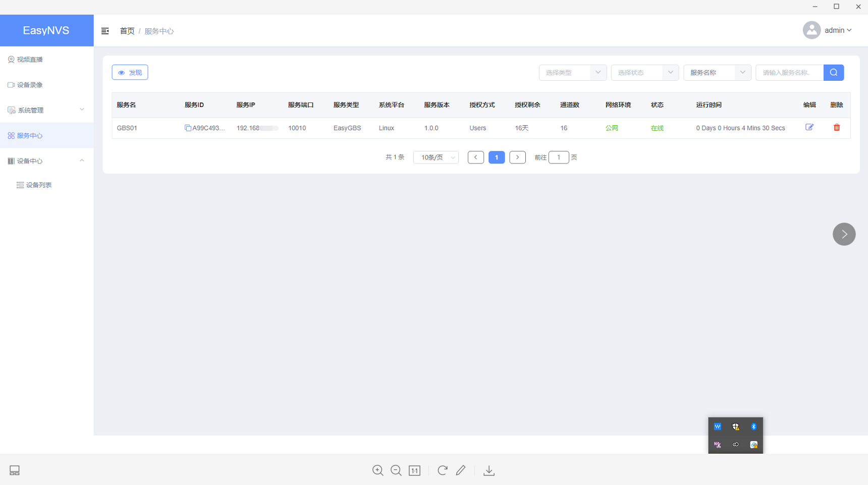Go to next image with right arrow

(844, 234)
